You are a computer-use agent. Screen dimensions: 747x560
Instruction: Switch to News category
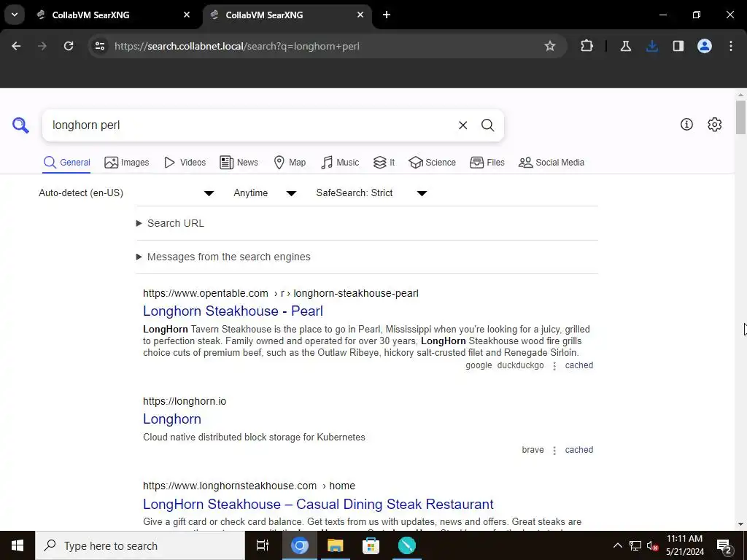[x=239, y=163]
